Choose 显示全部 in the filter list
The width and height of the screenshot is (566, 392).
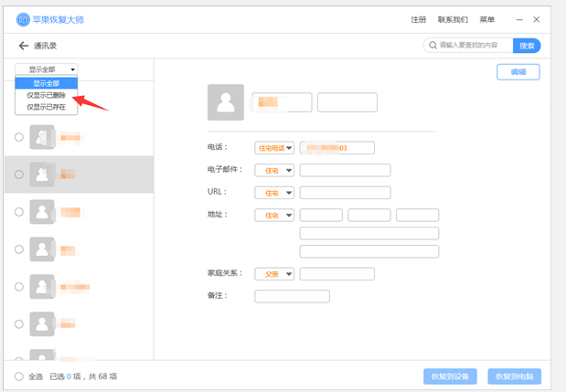click(x=47, y=83)
